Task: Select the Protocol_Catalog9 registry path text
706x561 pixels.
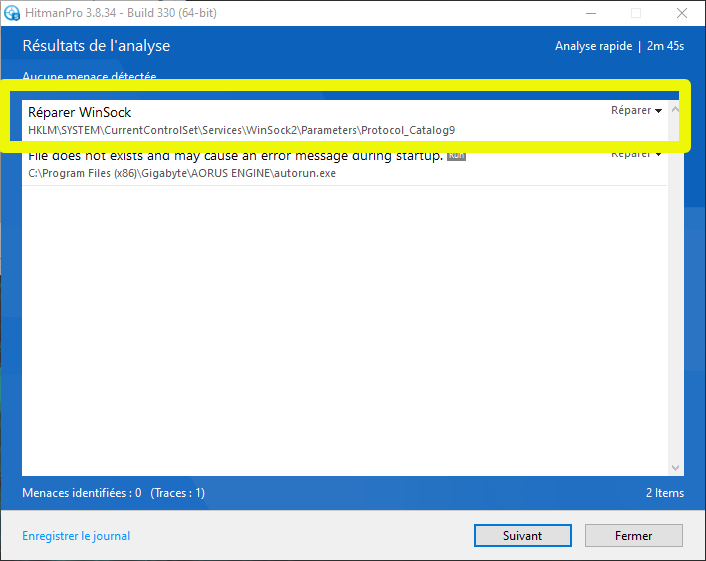Action: [x=241, y=130]
